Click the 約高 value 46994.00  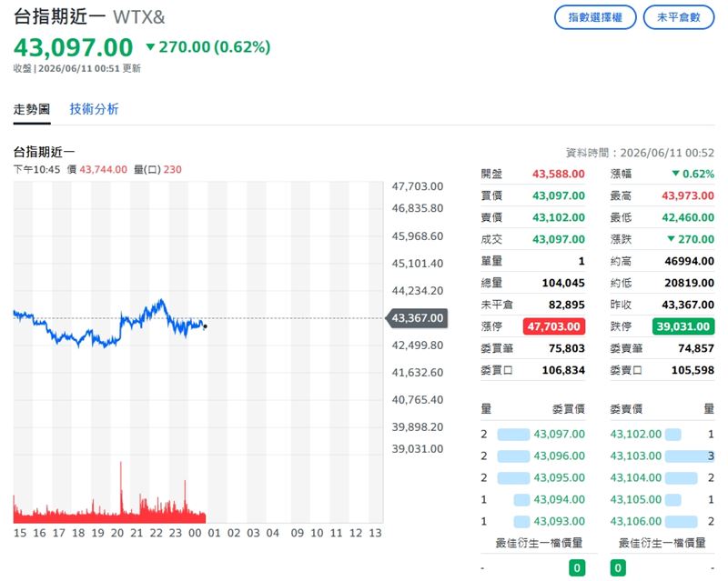coord(689,261)
